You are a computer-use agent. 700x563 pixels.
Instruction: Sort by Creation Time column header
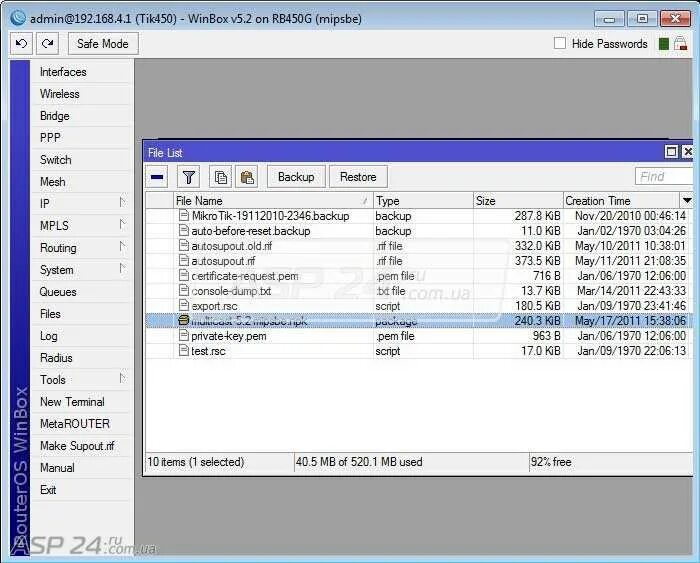(622, 200)
